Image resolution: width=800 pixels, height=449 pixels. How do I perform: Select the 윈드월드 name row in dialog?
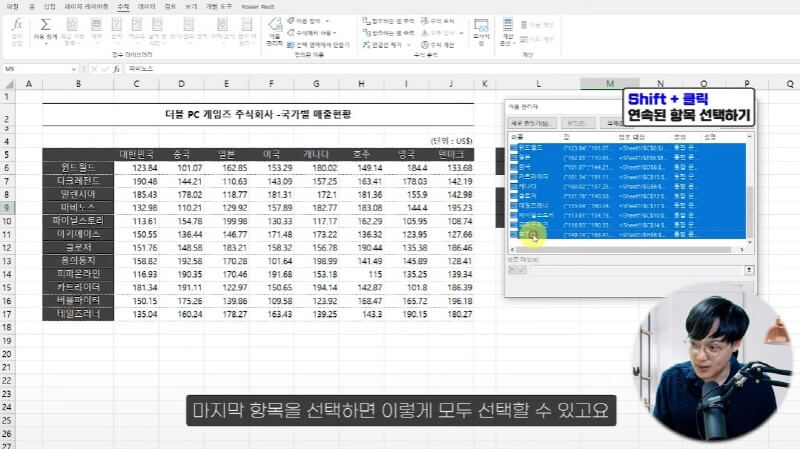(628, 148)
